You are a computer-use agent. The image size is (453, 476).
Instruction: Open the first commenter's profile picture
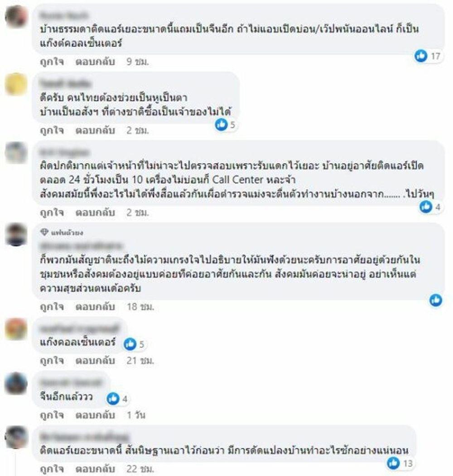tap(16, 16)
